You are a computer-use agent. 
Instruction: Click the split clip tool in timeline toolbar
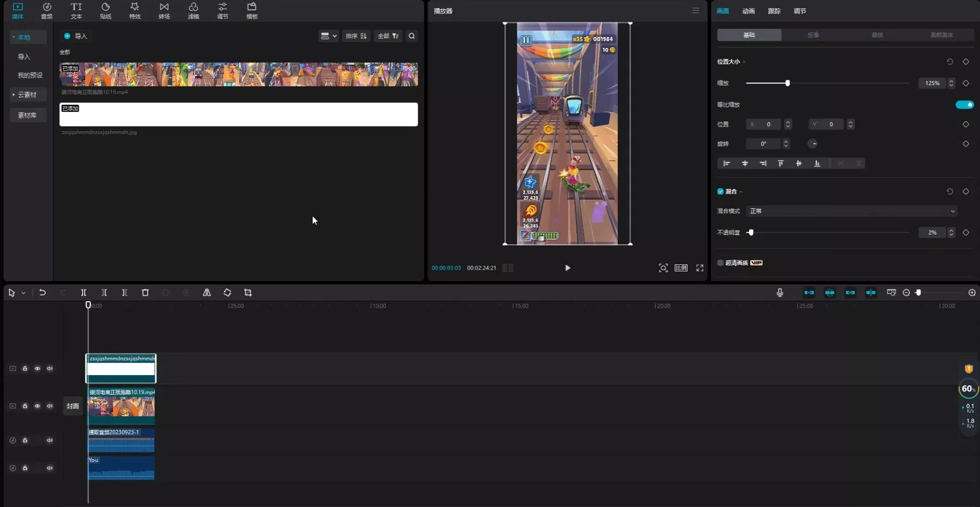[x=84, y=293]
